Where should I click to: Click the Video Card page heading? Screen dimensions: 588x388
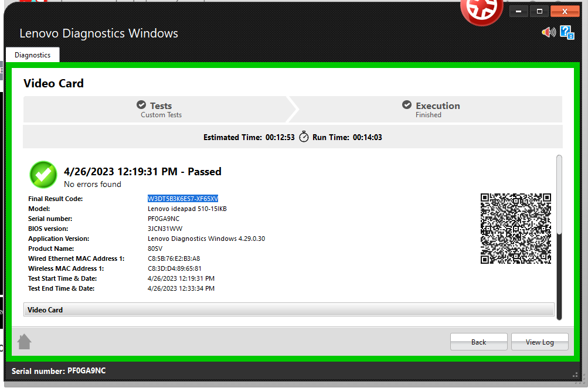click(x=53, y=83)
